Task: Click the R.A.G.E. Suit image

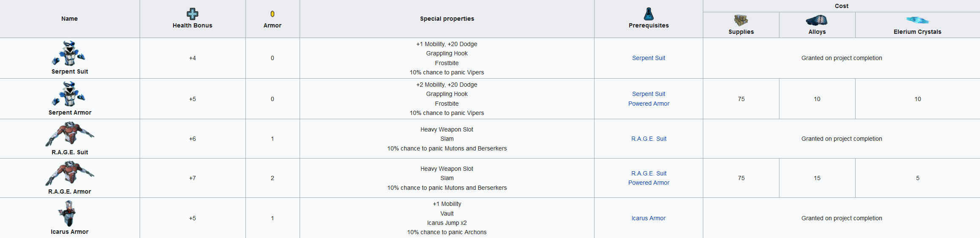Action: 70,134
